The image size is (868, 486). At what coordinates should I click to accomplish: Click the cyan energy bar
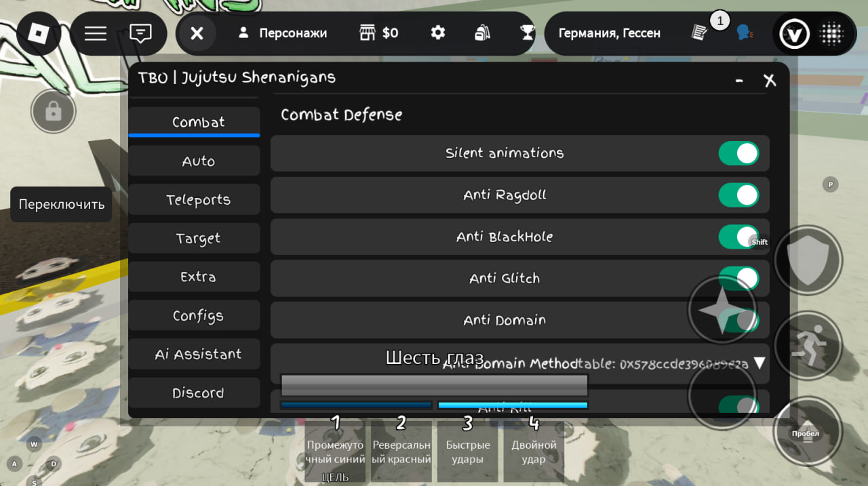513,405
